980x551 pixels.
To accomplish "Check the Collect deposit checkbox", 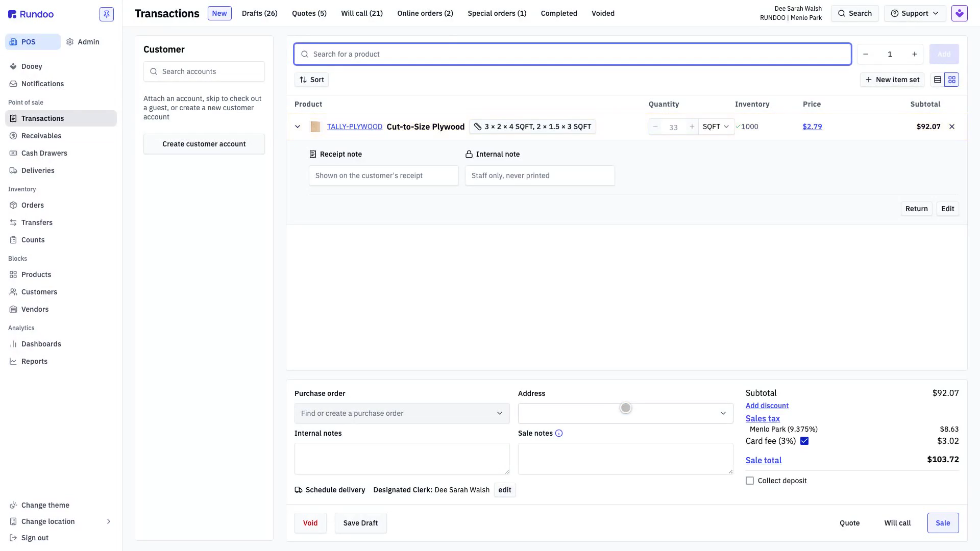I will [x=750, y=481].
